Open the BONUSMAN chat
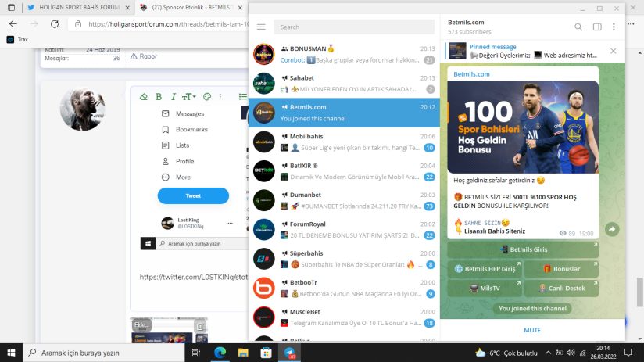Screen dimensions: 644x362 (x=343, y=53)
